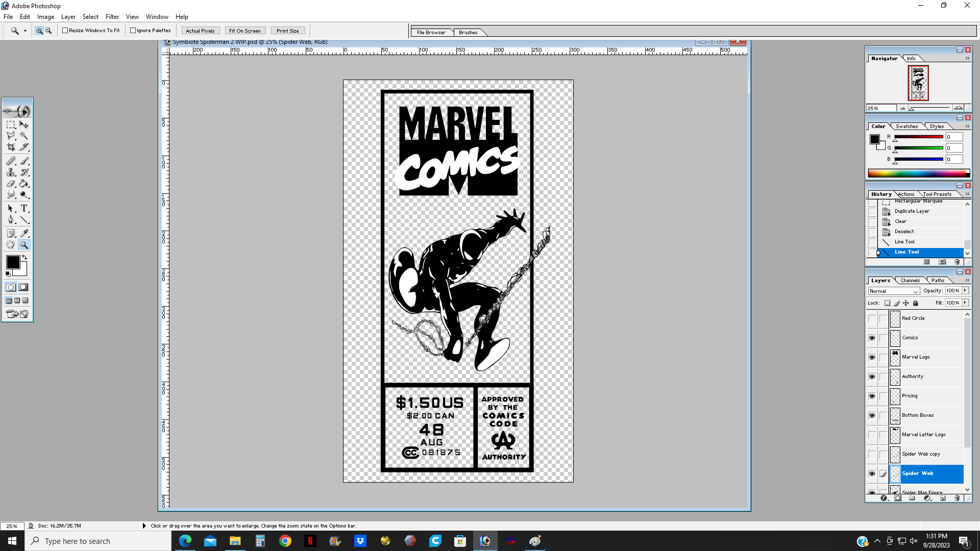Show the Red Circle layer
The width and height of the screenshot is (980, 551).
(x=872, y=318)
